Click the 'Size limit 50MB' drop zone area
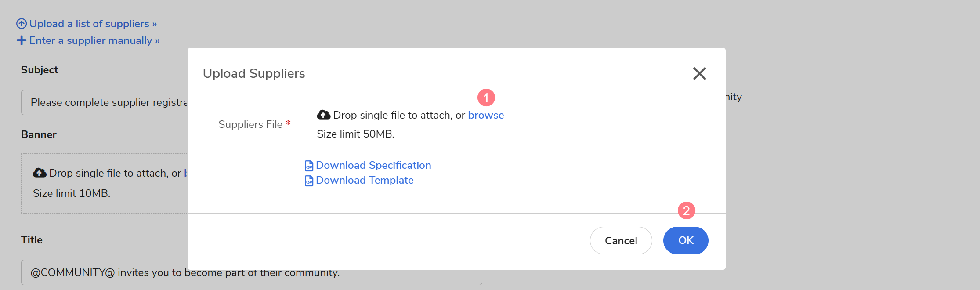Image resolution: width=980 pixels, height=290 pixels. click(355, 134)
